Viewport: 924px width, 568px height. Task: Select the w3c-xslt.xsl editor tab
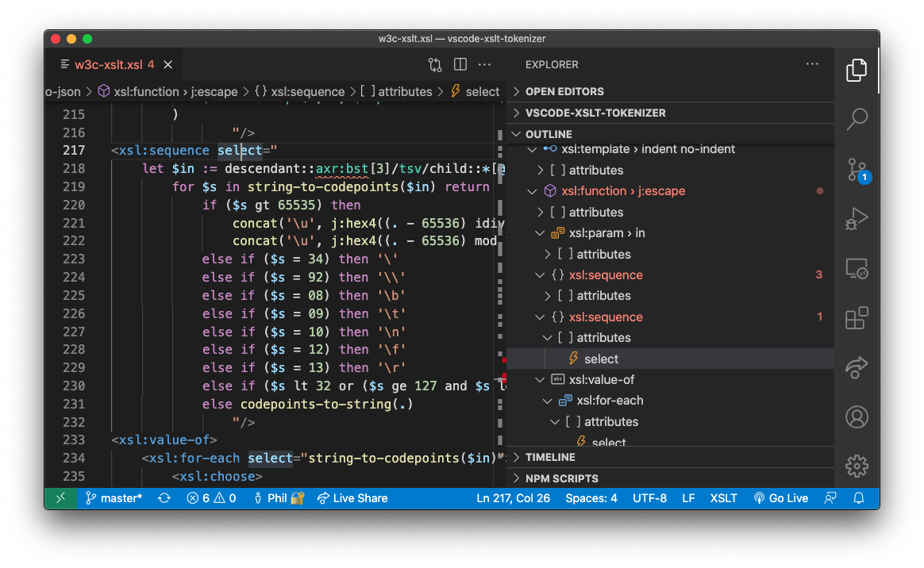[x=108, y=65]
